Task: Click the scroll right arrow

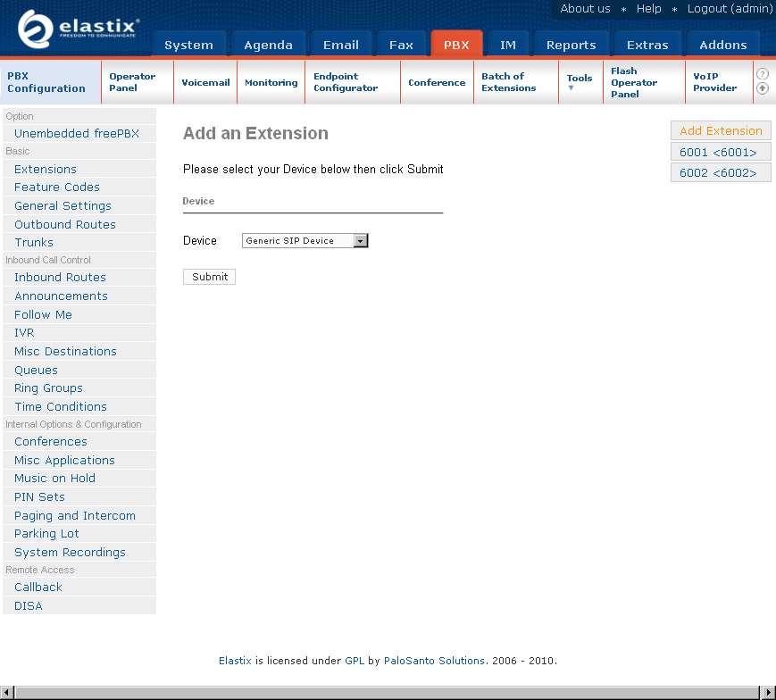Action: (x=768, y=693)
